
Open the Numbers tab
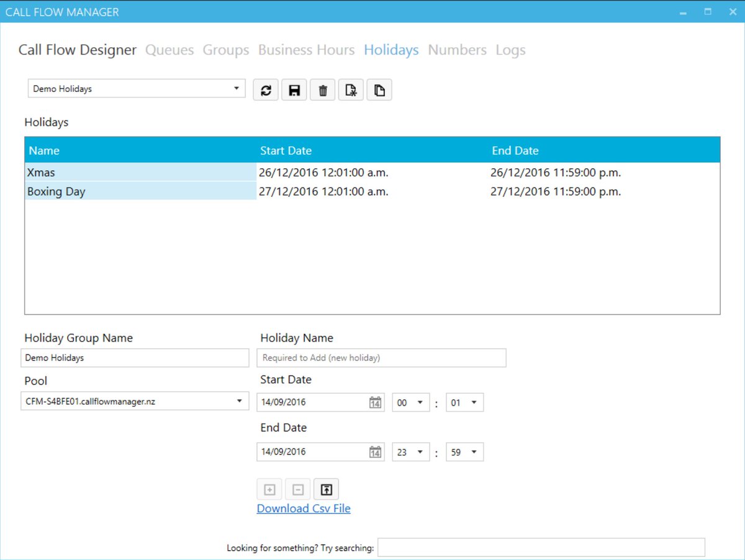point(458,50)
